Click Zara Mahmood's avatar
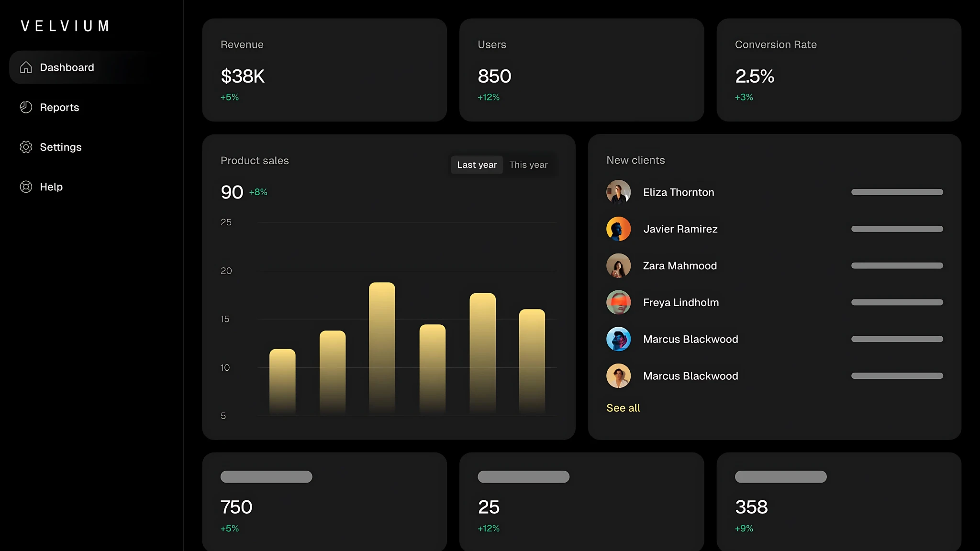This screenshot has height=551, width=980. [618, 266]
